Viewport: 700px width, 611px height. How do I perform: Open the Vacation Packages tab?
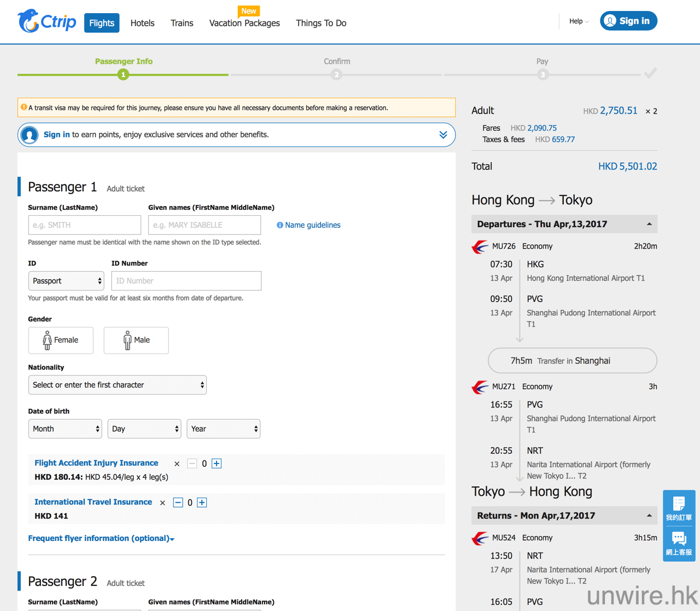click(x=244, y=23)
